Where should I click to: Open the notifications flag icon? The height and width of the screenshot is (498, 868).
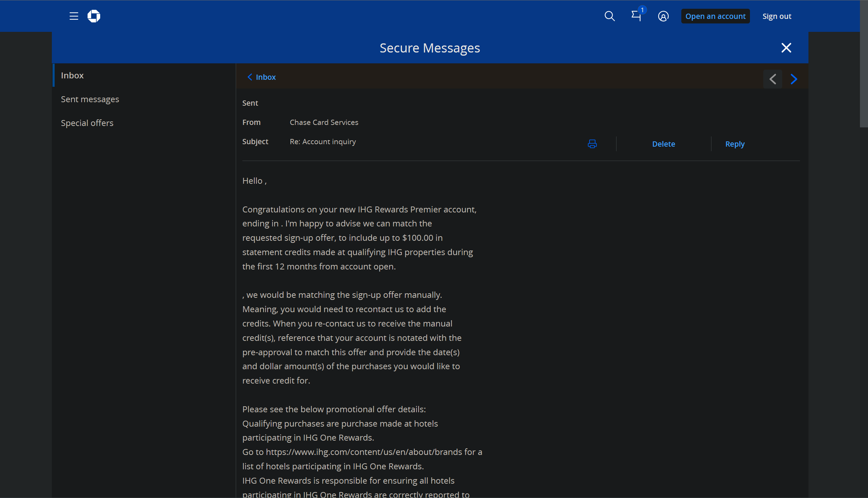636,16
